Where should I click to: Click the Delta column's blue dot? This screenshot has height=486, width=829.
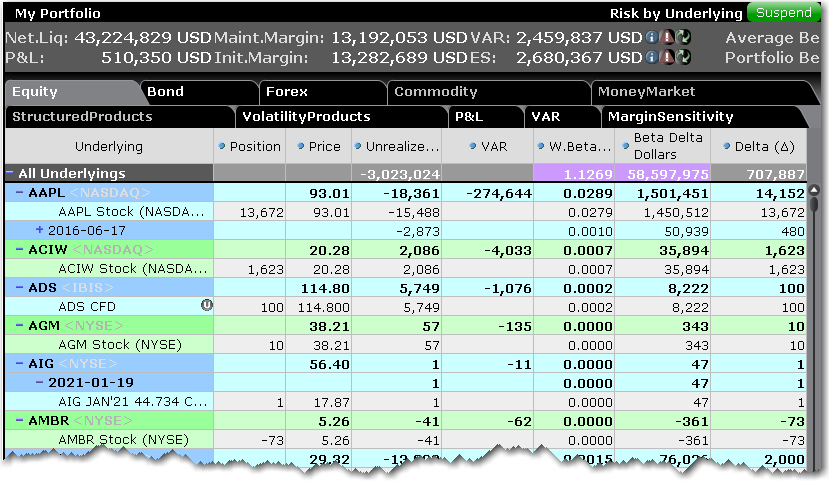[x=727, y=146]
